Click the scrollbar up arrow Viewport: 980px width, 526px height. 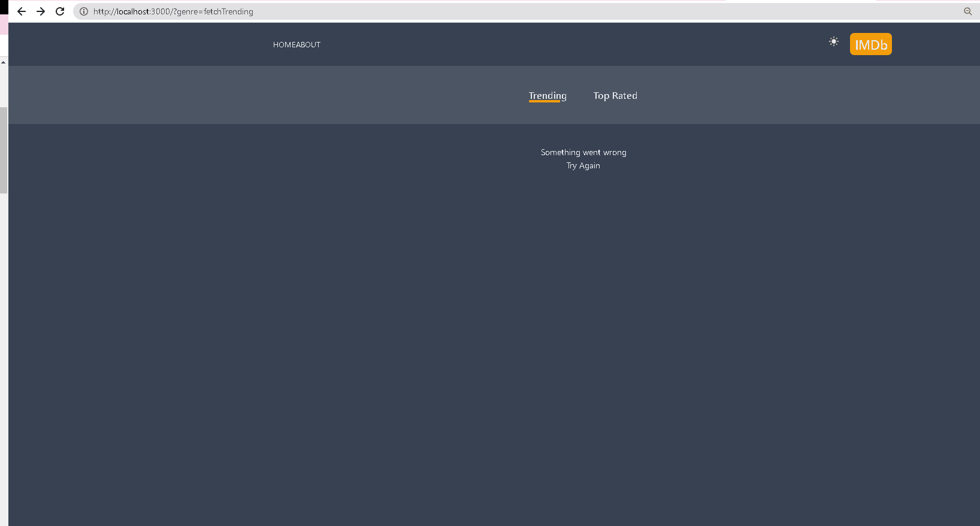(4, 62)
